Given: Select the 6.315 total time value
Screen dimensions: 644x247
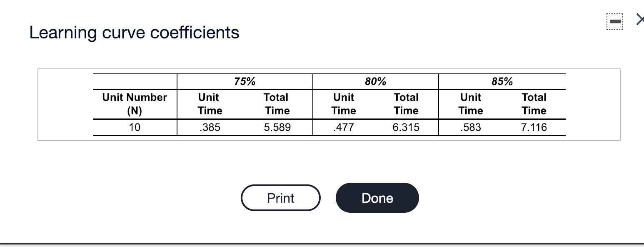Looking at the screenshot, I should tap(406, 127).
